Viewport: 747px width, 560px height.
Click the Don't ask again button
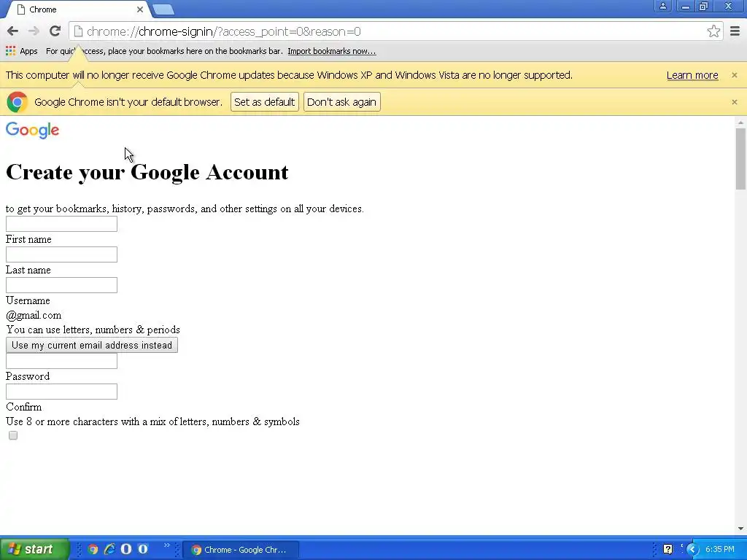coord(341,102)
